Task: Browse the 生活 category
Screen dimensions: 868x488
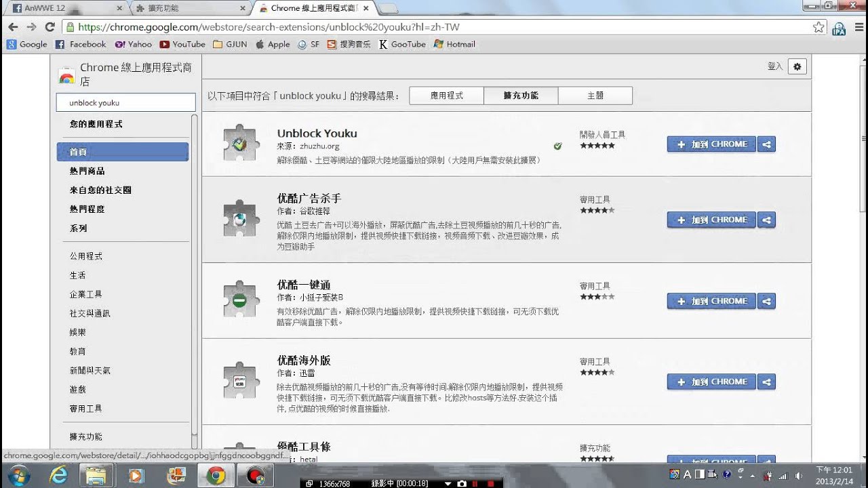Action: pos(77,275)
